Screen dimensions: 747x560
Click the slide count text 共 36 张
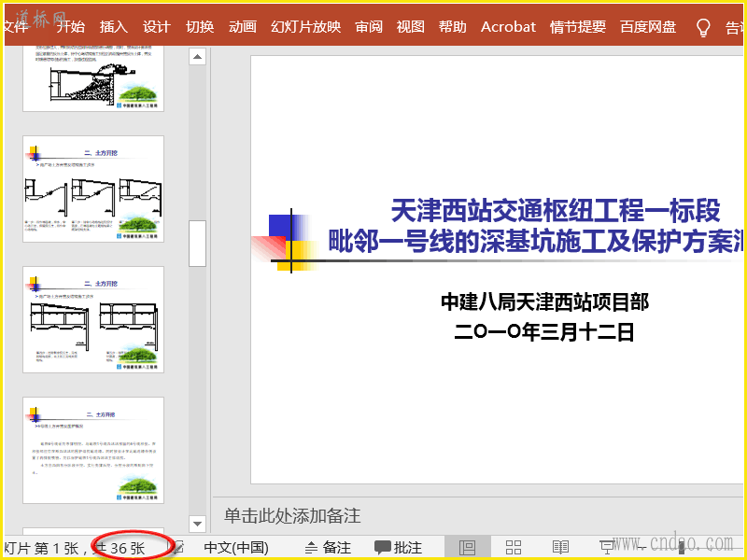point(120,548)
